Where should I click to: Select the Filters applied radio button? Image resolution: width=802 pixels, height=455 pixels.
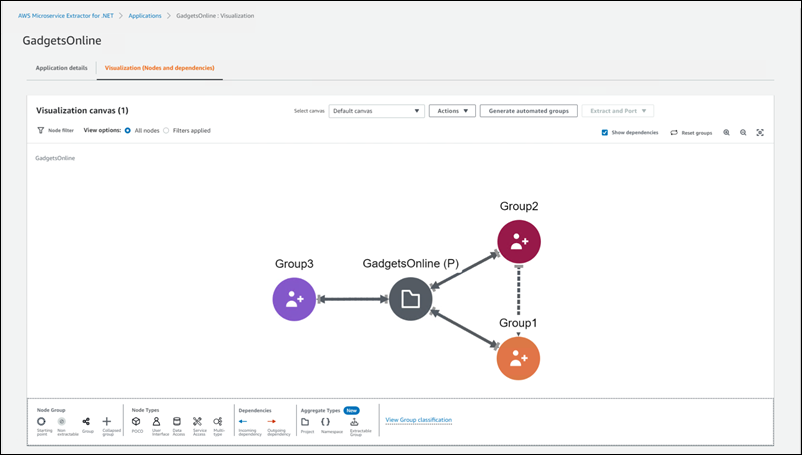click(x=166, y=130)
